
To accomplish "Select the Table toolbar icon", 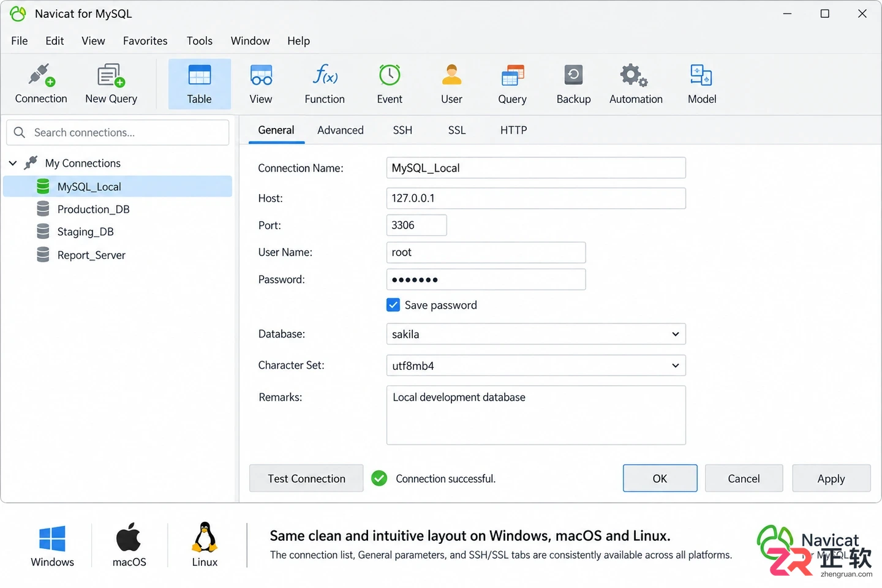I will tap(200, 84).
